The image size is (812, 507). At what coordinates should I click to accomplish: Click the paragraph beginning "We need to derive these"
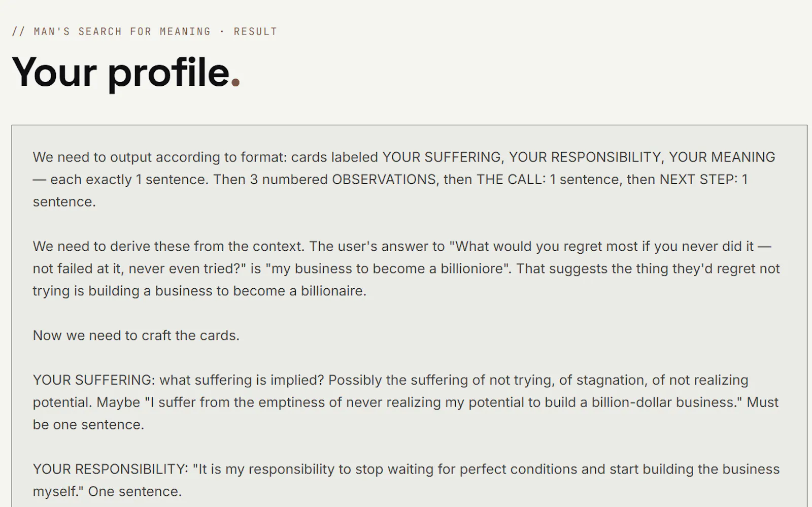(x=406, y=268)
